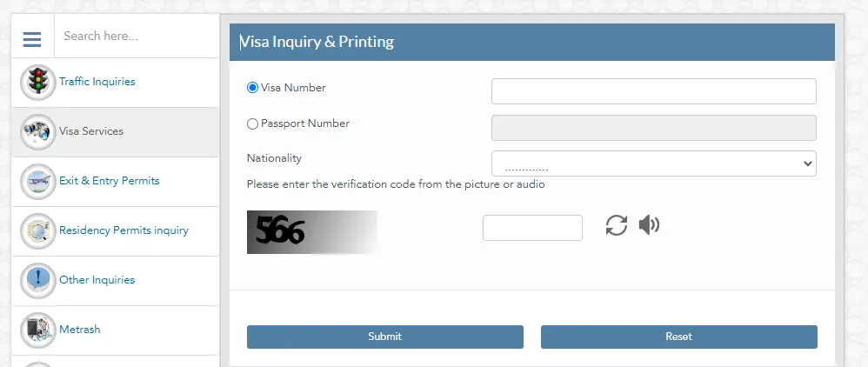Viewport: 868px width, 367px height.
Task: Open the hamburger menu icon
Action: click(x=32, y=39)
